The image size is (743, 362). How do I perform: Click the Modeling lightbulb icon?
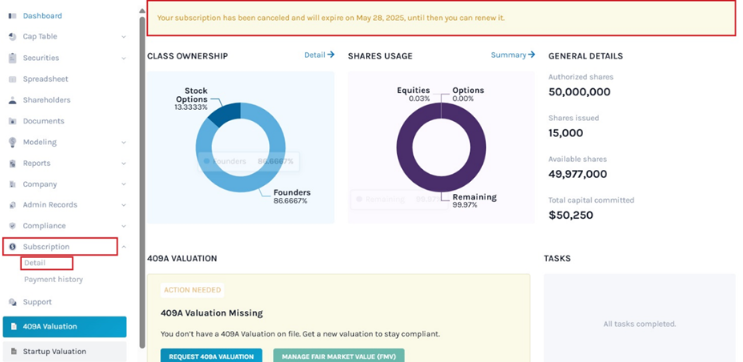coord(12,142)
